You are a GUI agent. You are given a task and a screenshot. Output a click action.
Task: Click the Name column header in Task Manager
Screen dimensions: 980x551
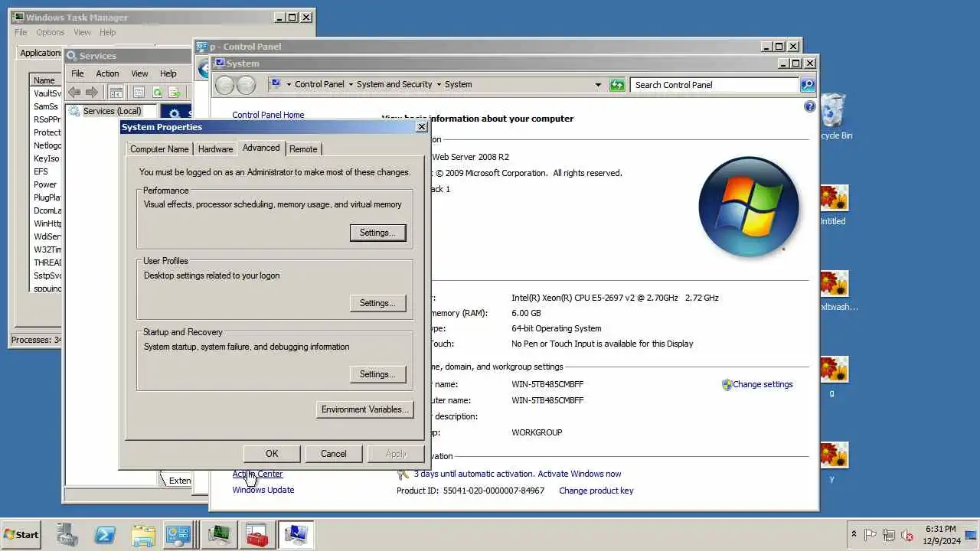coord(44,80)
